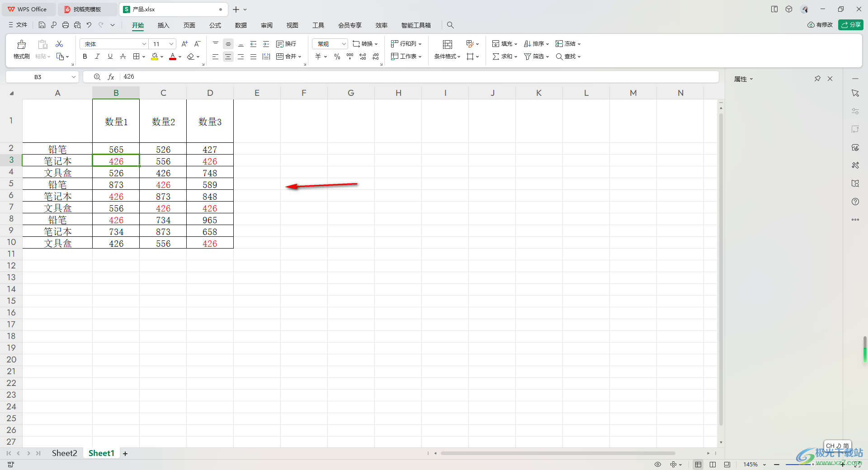Click the selection arrow icon in right sidebar
The height and width of the screenshot is (470, 868).
tap(855, 93)
